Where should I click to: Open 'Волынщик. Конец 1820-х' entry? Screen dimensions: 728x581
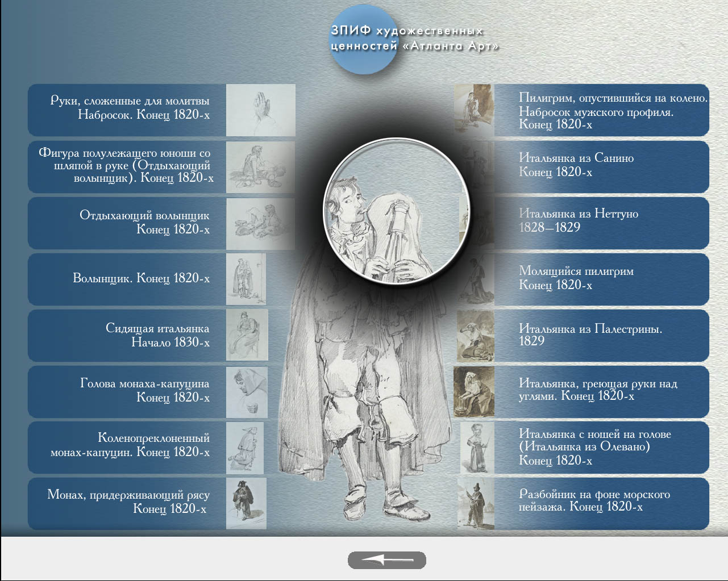tap(141, 278)
